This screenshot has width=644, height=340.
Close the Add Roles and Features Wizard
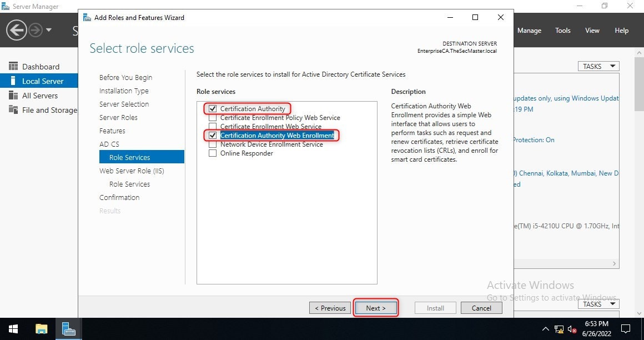(501, 17)
